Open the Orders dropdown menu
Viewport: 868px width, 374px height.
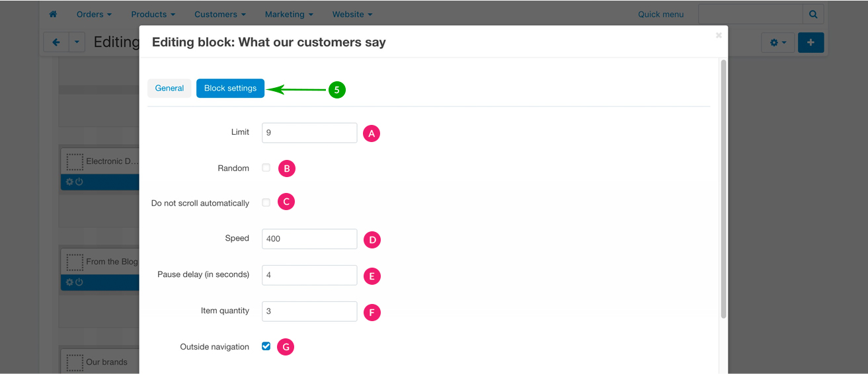(x=94, y=14)
